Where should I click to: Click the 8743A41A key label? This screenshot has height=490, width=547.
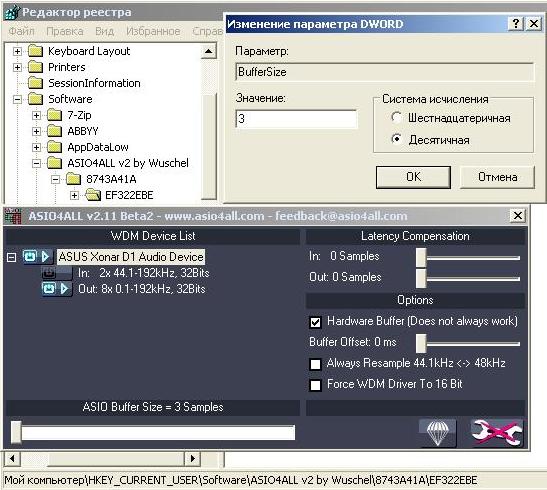(x=111, y=179)
